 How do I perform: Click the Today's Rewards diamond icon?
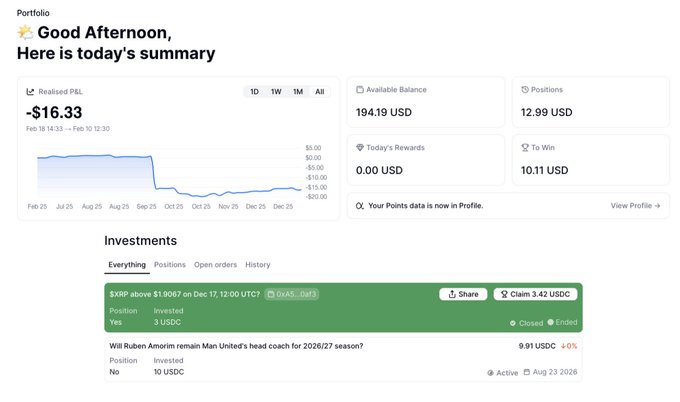tap(360, 148)
